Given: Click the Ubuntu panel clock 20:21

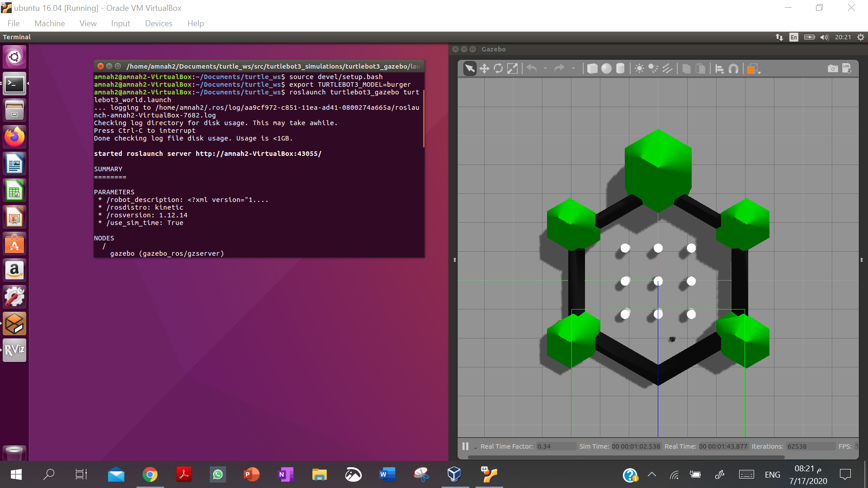Looking at the screenshot, I should click(843, 37).
